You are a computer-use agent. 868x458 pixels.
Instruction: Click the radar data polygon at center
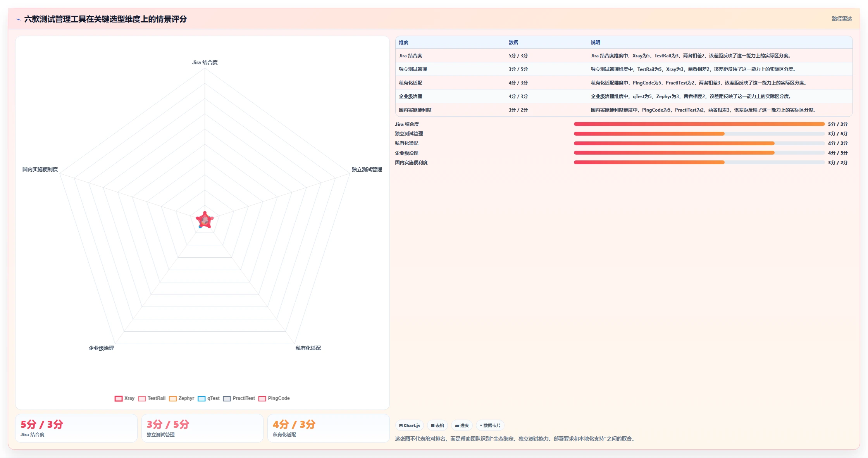coord(205,220)
